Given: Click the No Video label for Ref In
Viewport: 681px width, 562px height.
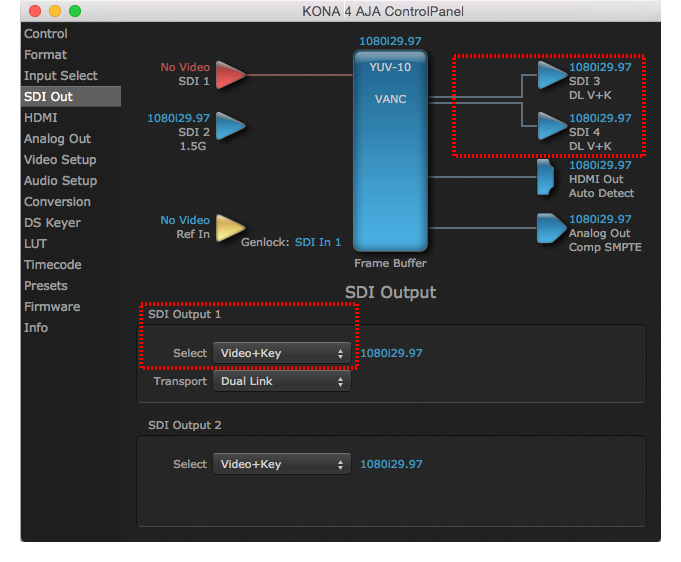Looking at the screenshot, I should [x=185, y=220].
